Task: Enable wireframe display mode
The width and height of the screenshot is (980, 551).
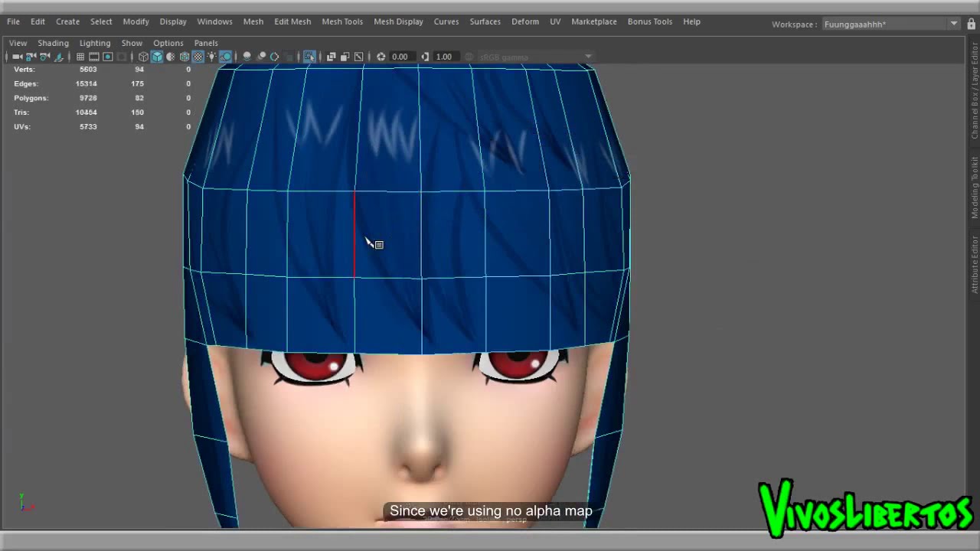Action: (143, 57)
